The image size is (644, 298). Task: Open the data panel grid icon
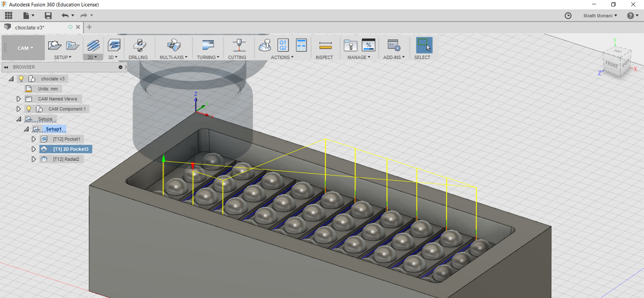tap(8, 16)
